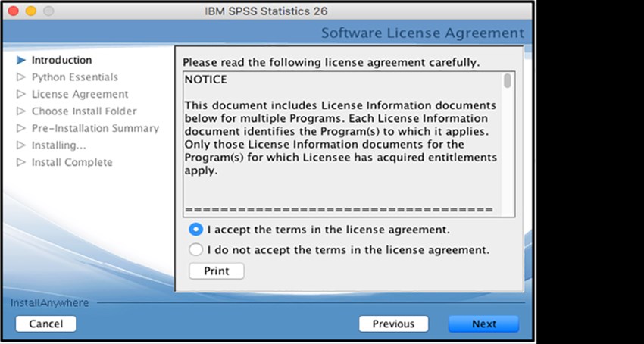Click 'Please read the following license agreement' text
The height and width of the screenshot is (344, 644).
pos(331,63)
